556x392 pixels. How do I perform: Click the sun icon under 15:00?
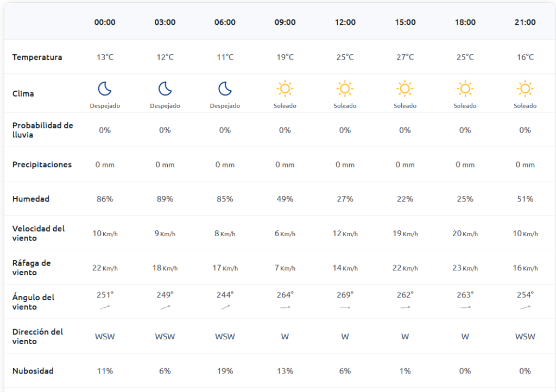coord(405,88)
